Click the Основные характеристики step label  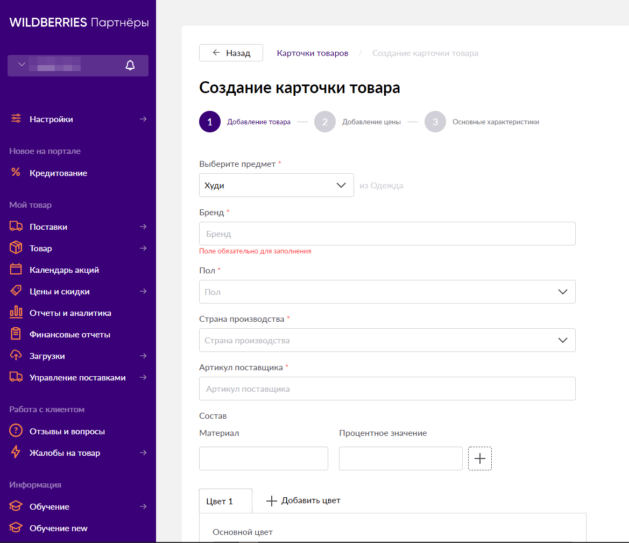496,122
